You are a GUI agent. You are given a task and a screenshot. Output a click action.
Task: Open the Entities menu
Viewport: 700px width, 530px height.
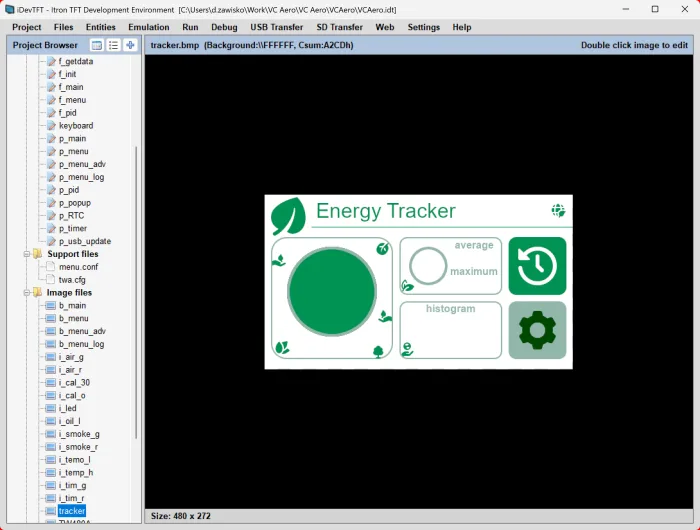100,27
